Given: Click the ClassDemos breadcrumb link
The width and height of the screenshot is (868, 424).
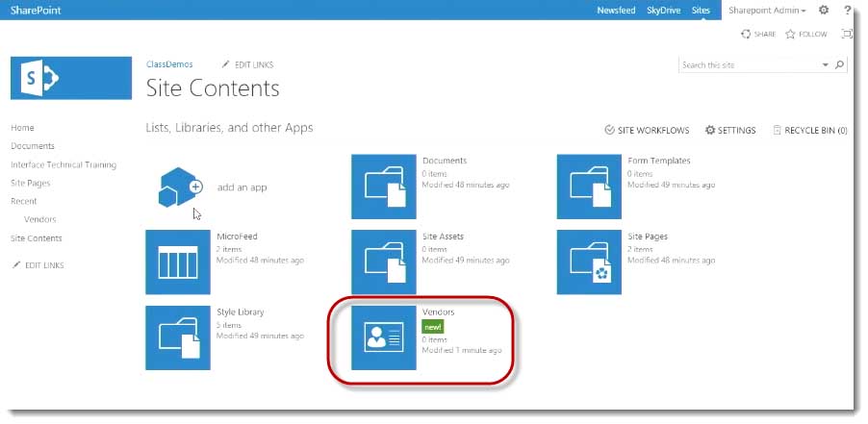Looking at the screenshot, I should pyautogui.click(x=169, y=64).
